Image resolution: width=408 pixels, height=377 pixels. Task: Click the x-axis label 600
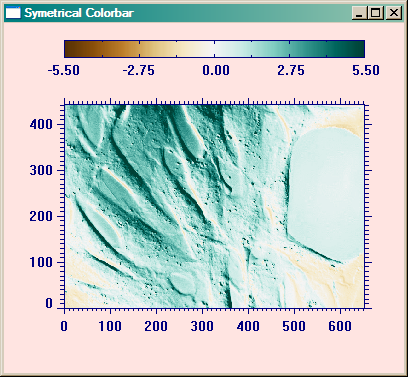340,326
